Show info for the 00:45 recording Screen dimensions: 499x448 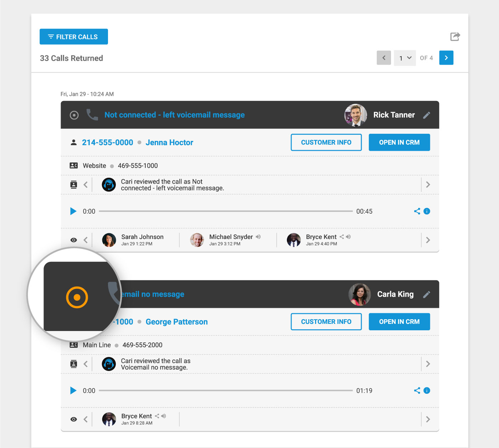coord(427,211)
